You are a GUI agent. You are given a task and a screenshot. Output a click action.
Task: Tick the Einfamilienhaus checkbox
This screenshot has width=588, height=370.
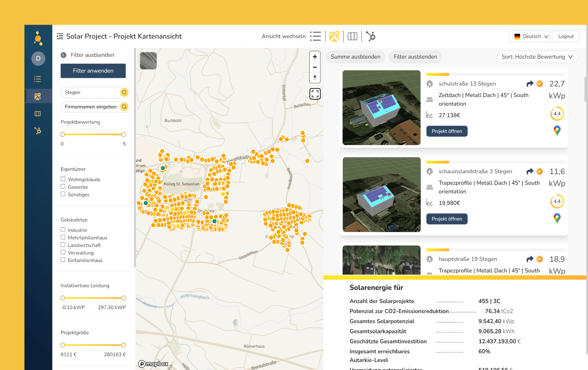click(x=63, y=260)
